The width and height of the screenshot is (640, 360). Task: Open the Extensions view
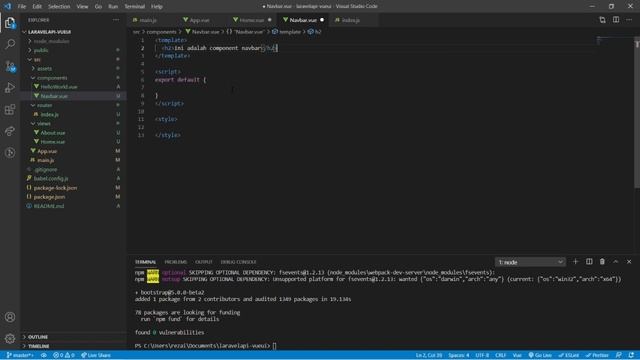[x=10, y=109]
